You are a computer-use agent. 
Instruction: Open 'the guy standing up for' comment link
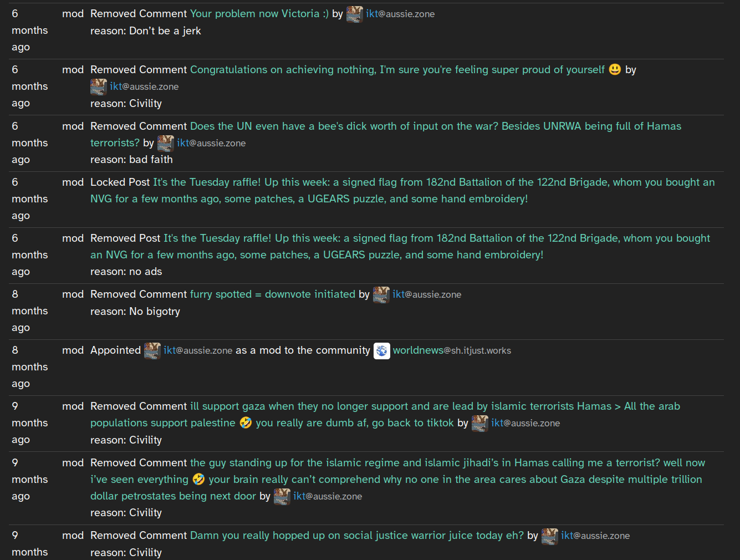pos(398,479)
